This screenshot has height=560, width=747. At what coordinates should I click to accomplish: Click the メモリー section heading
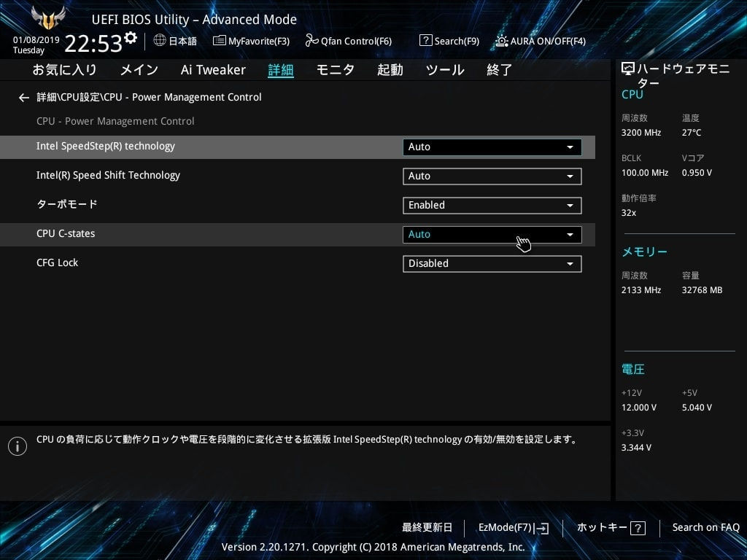coord(645,252)
